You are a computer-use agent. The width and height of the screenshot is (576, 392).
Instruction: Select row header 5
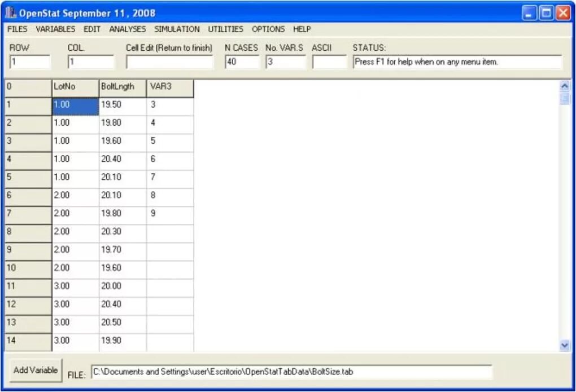pyautogui.click(x=28, y=179)
